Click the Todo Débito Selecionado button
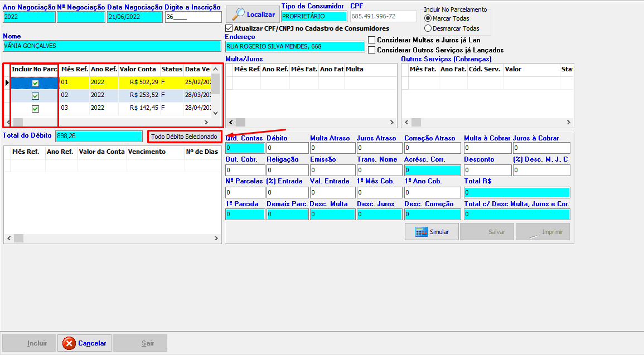644x355 pixels. click(x=184, y=137)
